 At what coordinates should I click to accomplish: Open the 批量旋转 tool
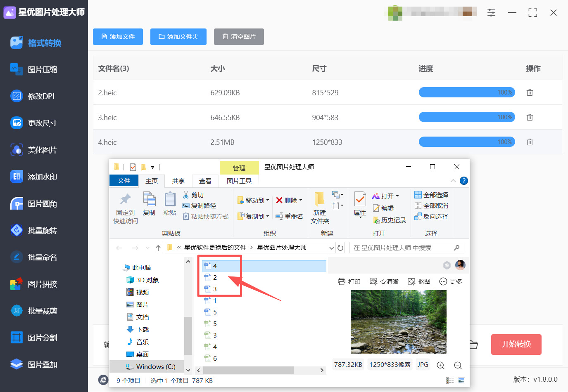(x=34, y=230)
